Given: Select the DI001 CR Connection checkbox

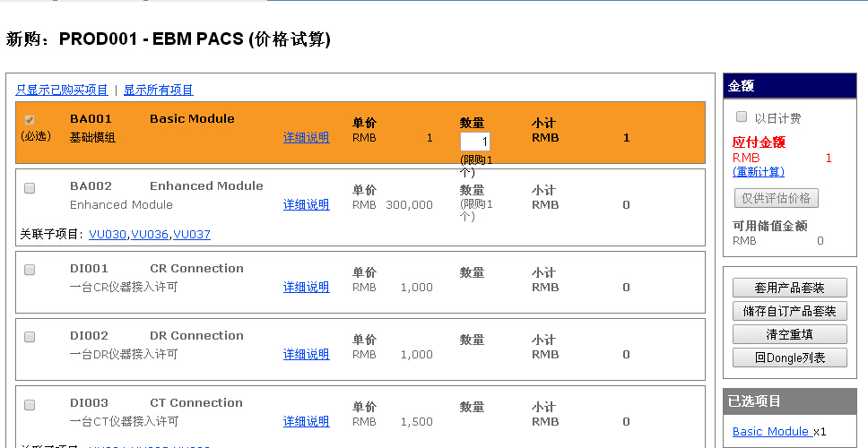Looking at the screenshot, I should pyautogui.click(x=30, y=270).
